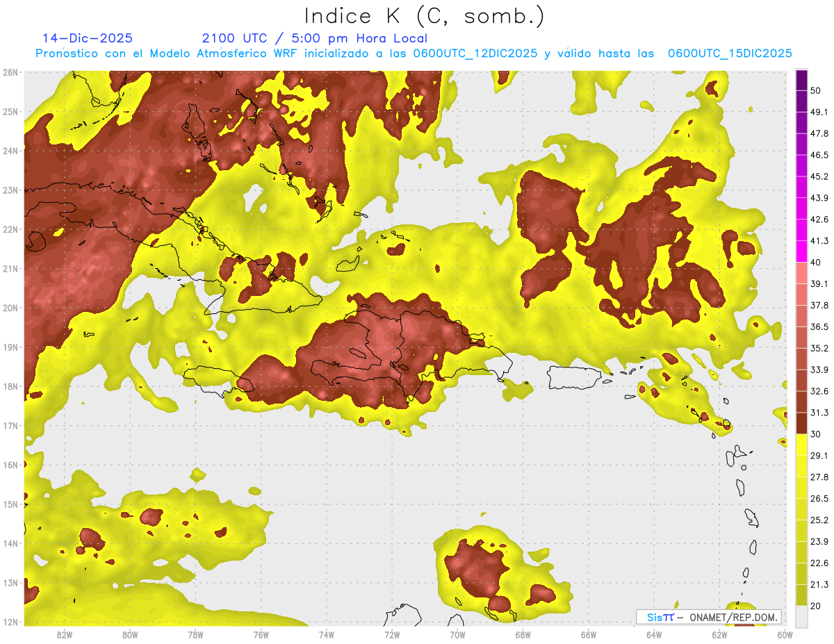Click the "Indice K (C, somb.)" title

pos(424,16)
